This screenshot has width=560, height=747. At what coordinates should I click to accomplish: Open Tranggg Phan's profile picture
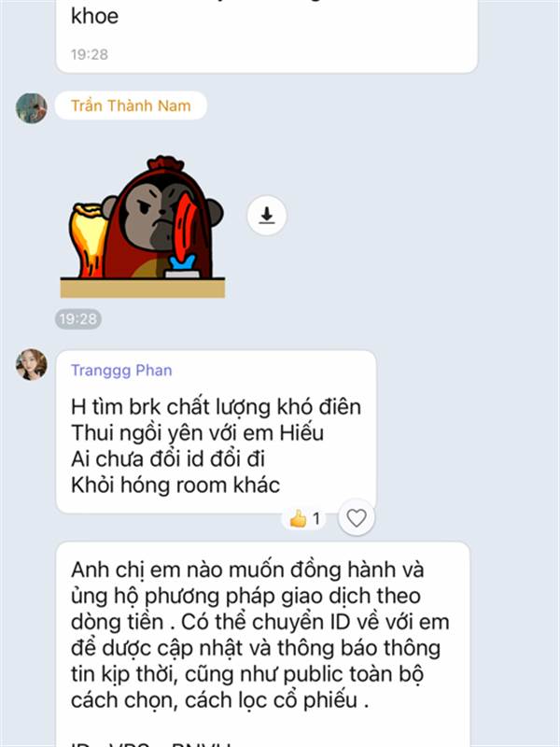point(32,364)
